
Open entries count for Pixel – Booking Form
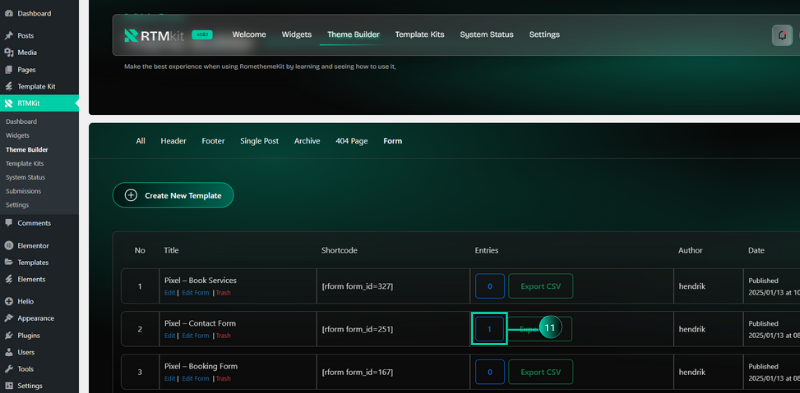click(490, 372)
